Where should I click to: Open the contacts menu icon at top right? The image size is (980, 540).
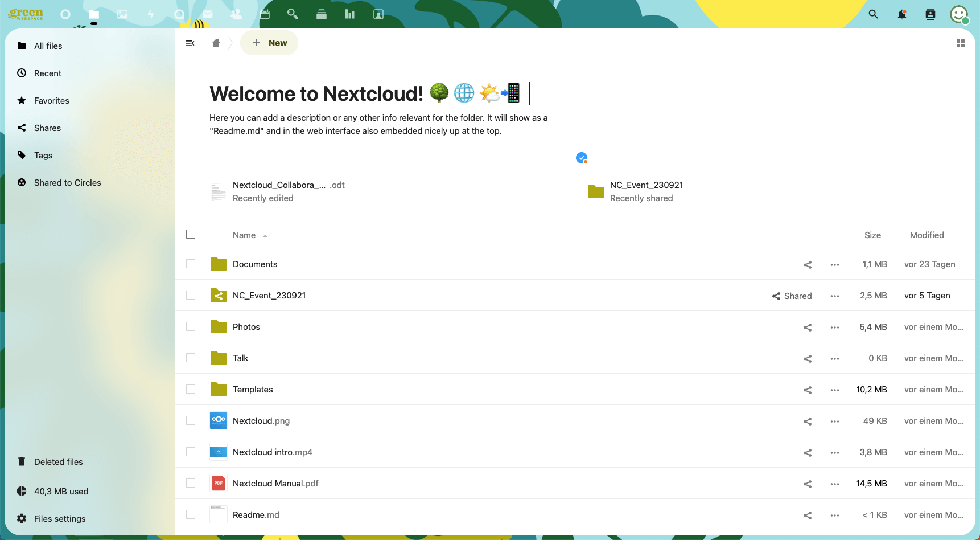(x=930, y=14)
